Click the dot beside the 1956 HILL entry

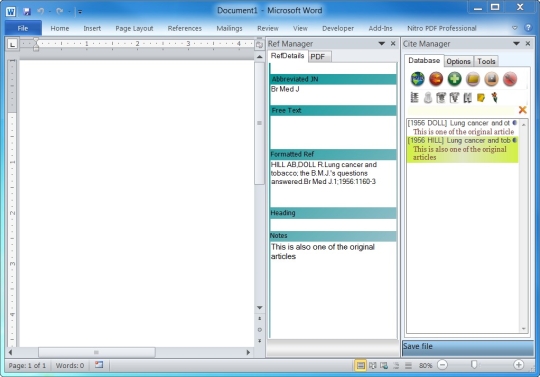515,140
